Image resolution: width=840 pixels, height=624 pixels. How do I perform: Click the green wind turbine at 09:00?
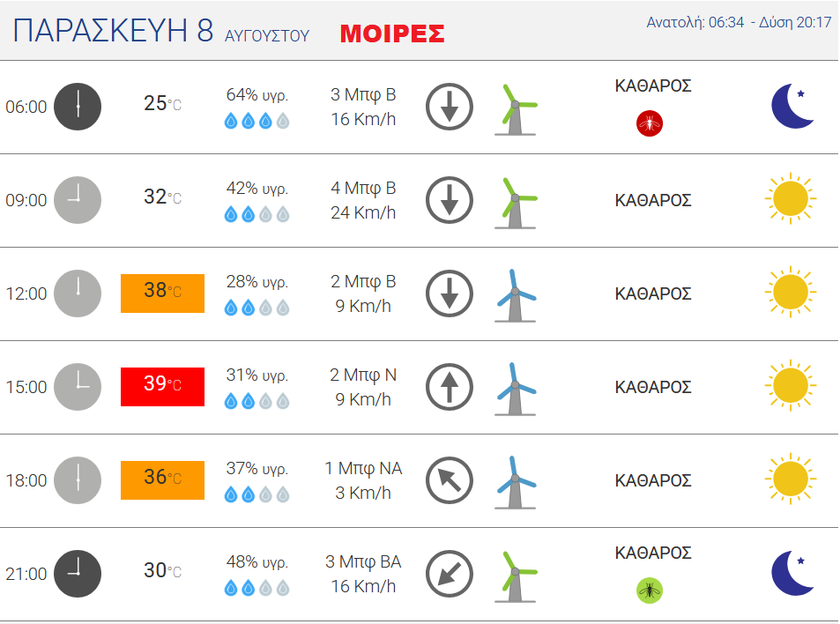[x=516, y=203]
